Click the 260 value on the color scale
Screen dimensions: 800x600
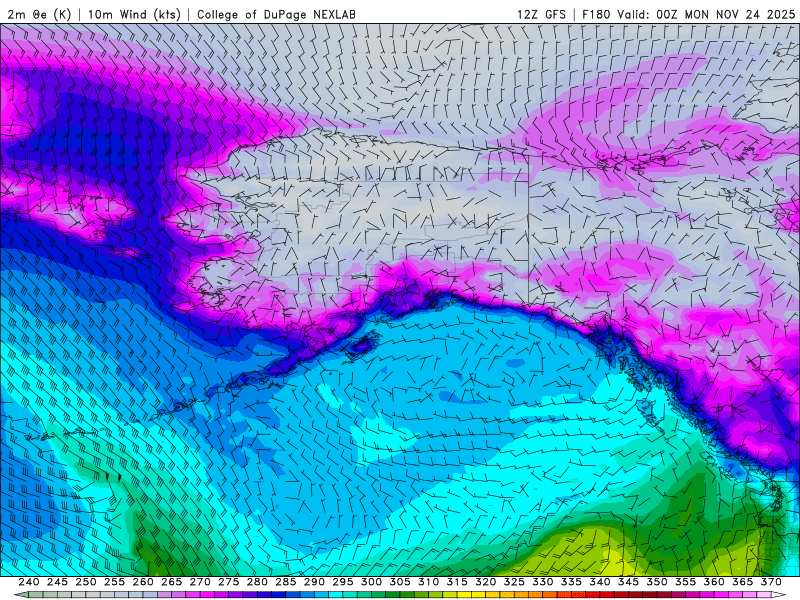[x=143, y=582]
